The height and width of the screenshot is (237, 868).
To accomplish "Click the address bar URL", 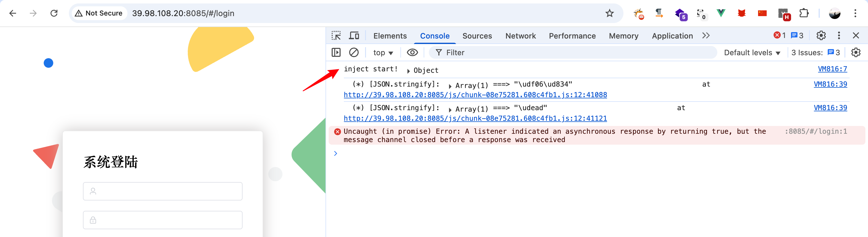I will 183,13.
